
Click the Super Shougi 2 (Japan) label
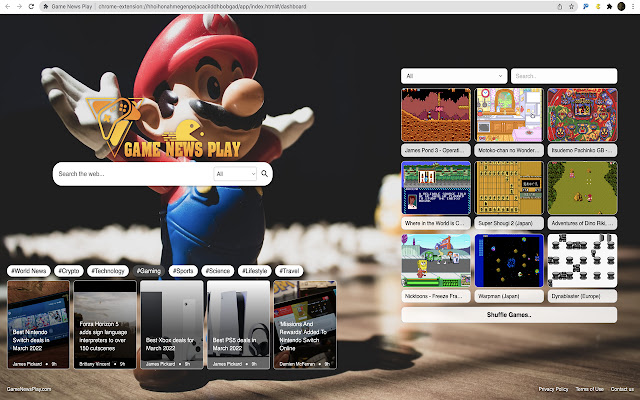(x=509, y=223)
